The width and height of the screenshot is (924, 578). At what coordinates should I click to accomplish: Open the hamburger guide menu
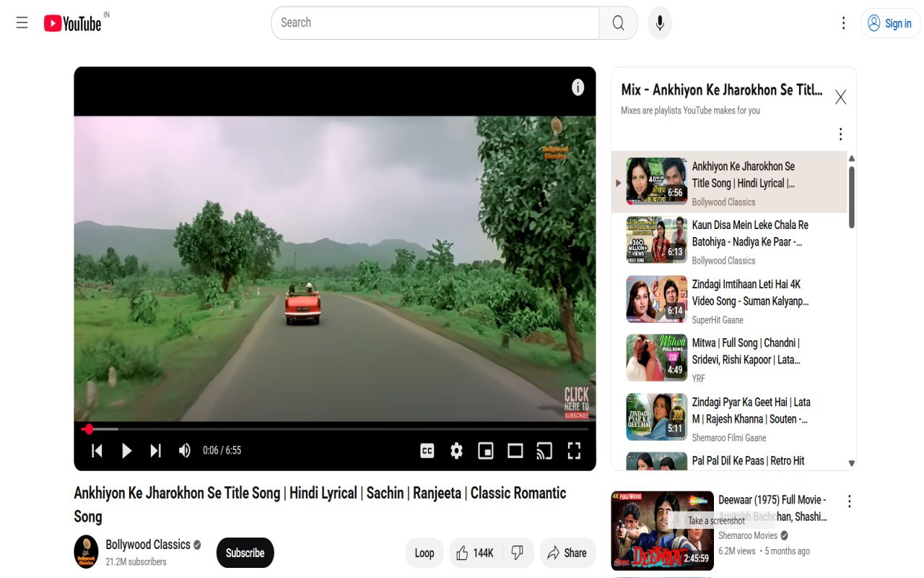tap(22, 23)
